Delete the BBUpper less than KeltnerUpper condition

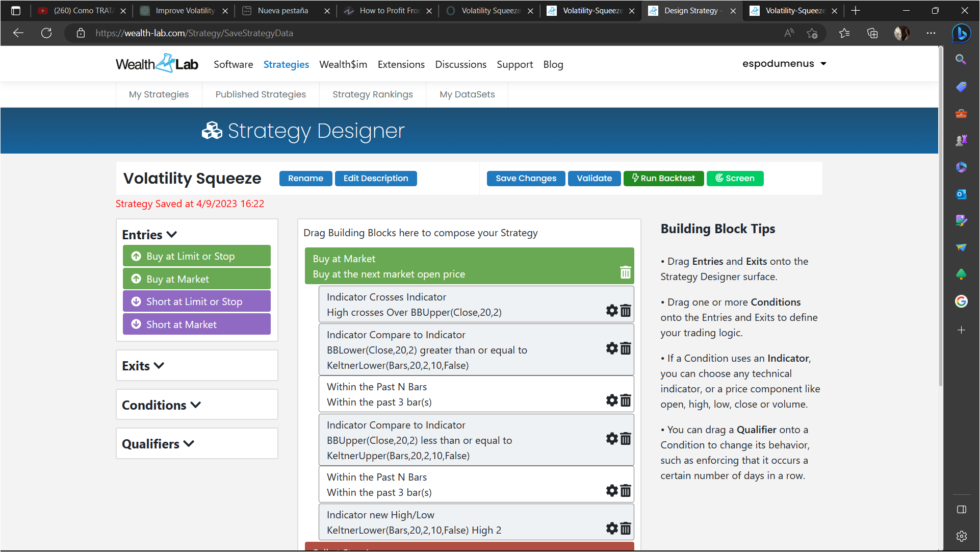626,439
